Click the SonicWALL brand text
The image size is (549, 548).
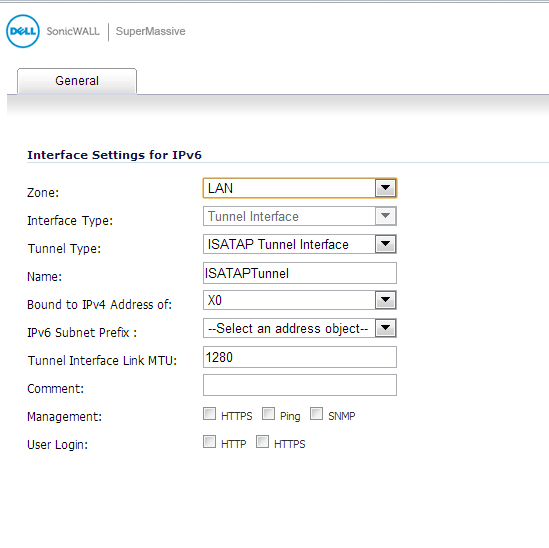point(73,31)
